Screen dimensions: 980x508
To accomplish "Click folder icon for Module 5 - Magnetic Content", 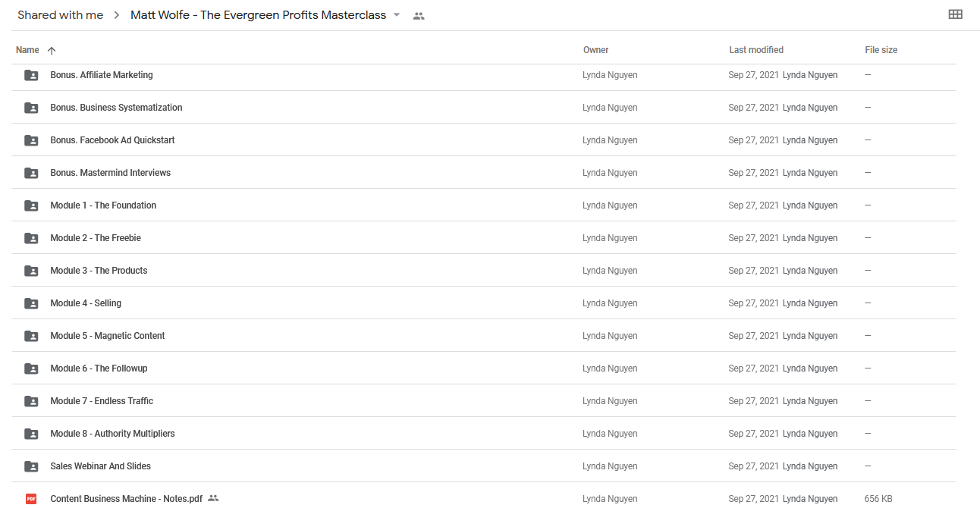I will point(31,336).
